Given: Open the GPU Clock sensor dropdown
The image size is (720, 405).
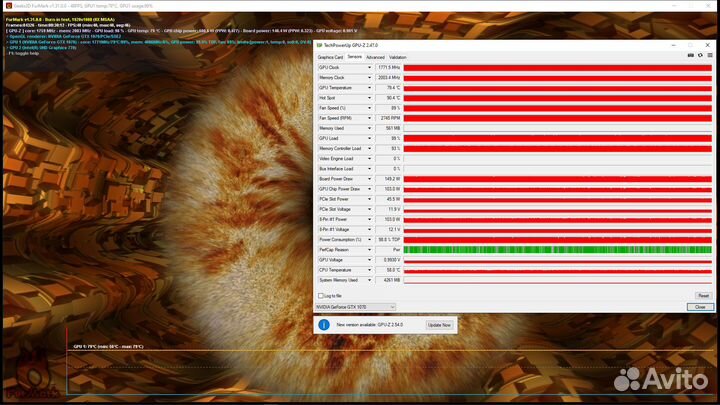Looking at the screenshot, I should click(x=369, y=68).
